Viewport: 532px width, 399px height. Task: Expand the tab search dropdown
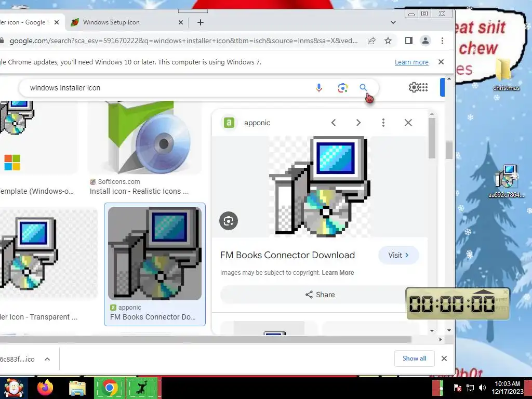393,22
